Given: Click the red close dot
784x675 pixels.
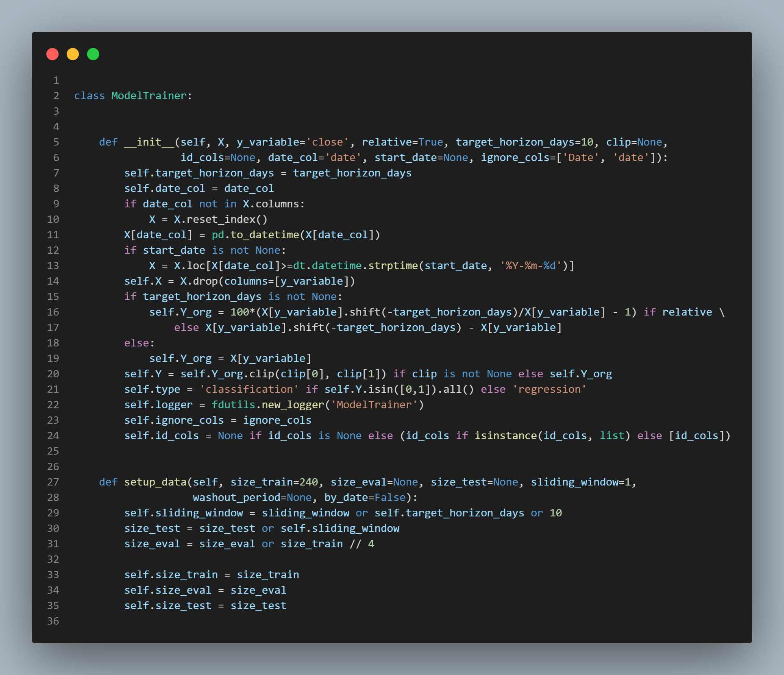Looking at the screenshot, I should [52, 54].
